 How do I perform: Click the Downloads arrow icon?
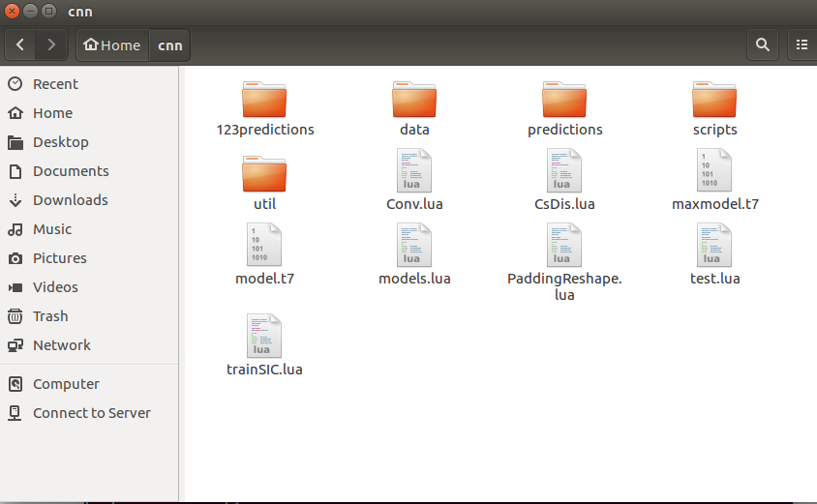pos(15,200)
